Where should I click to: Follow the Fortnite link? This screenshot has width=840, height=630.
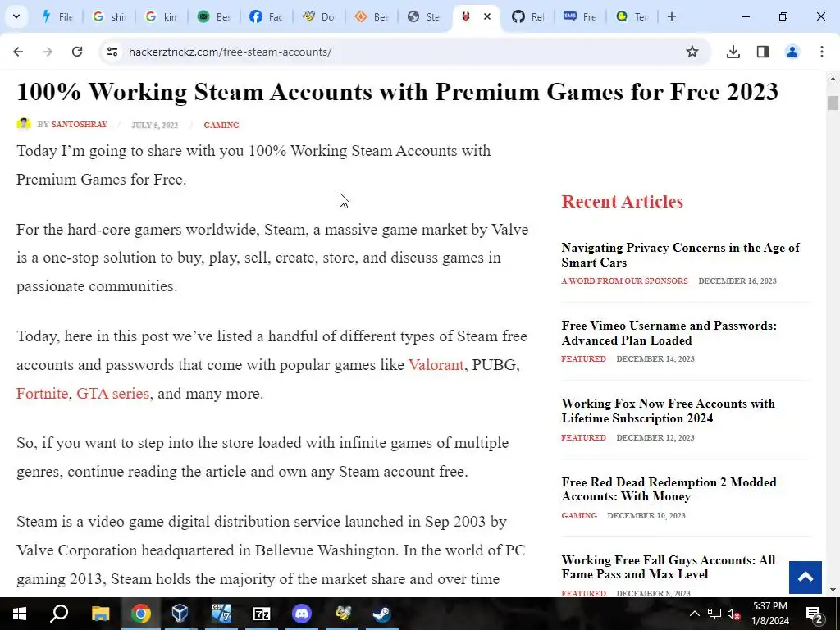point(43,394)
